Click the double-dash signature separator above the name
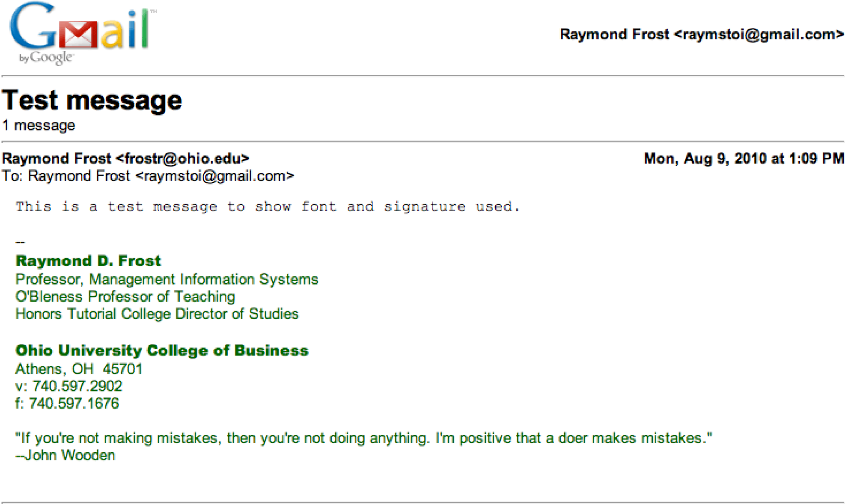The width and height of the screenshot is (845, 504). click(x=20, y=242)
